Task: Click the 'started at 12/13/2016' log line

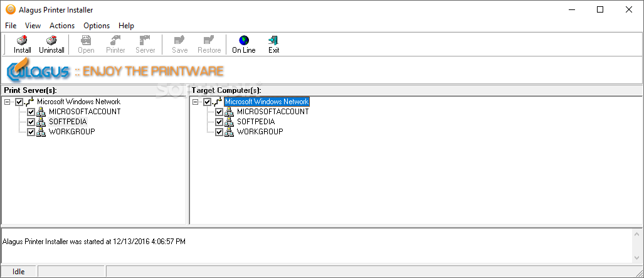Action: point(94,242)
